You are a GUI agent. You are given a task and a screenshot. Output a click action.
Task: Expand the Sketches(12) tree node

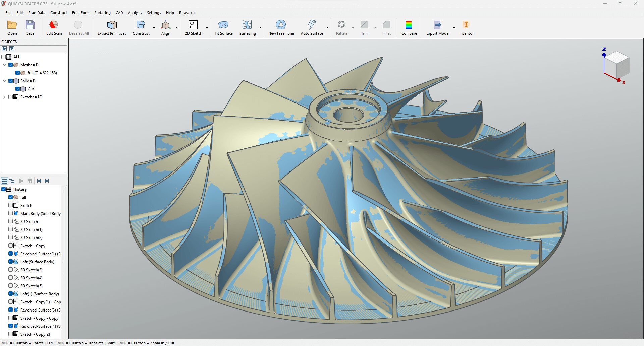coord(4,97)
